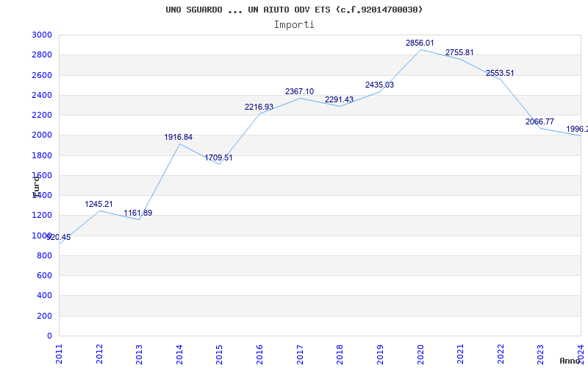588x368 pixels.
Task: Click the 0 y-axis tick label
Action: point(49,336)
